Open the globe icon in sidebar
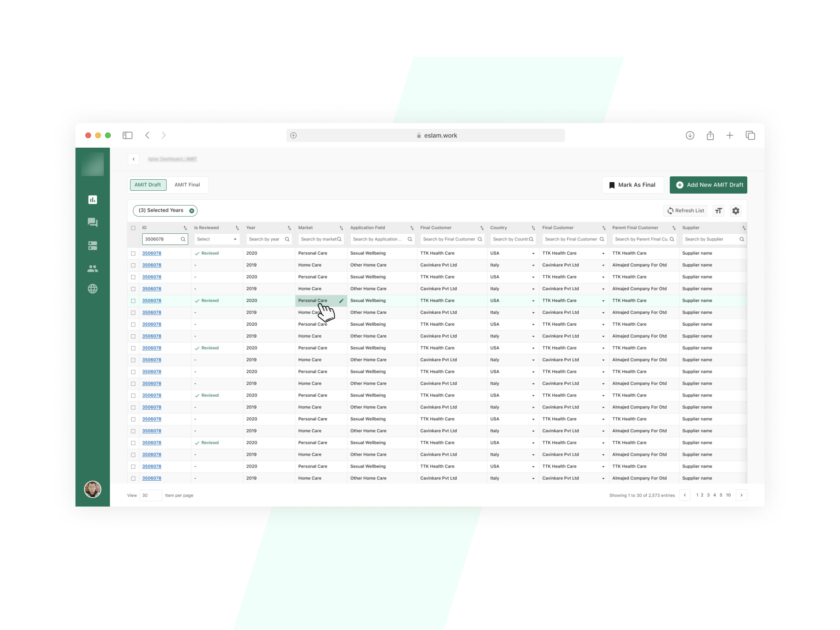The width and height of the screenshot is (840, 630). point(93,289)
